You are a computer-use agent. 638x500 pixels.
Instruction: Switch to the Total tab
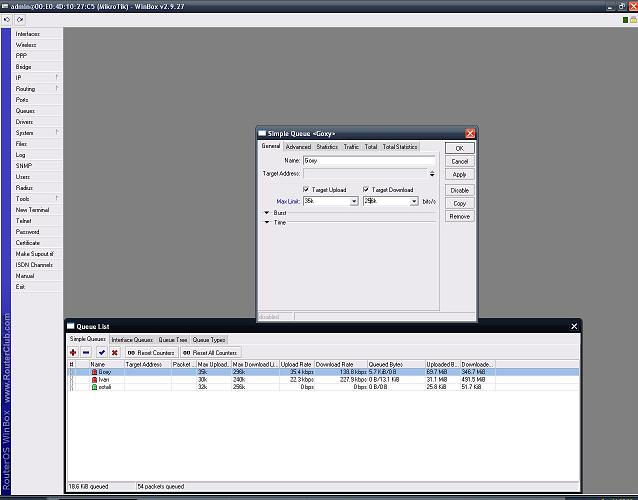click(371, 147)
